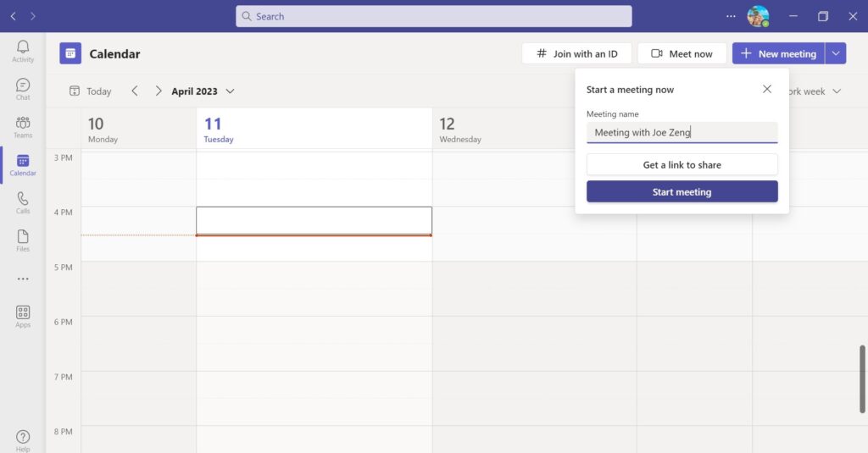Click the Meeting name text field
This screenshot has width=868, height=453.
[x=682, y=133]
